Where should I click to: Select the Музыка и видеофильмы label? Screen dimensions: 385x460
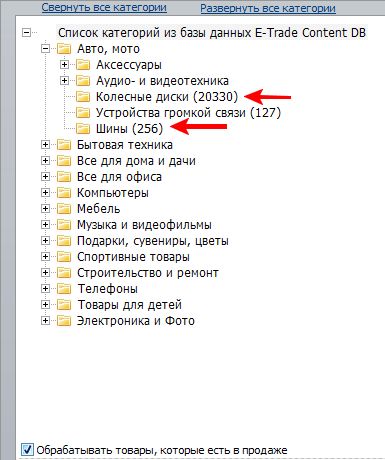(144, 225)
